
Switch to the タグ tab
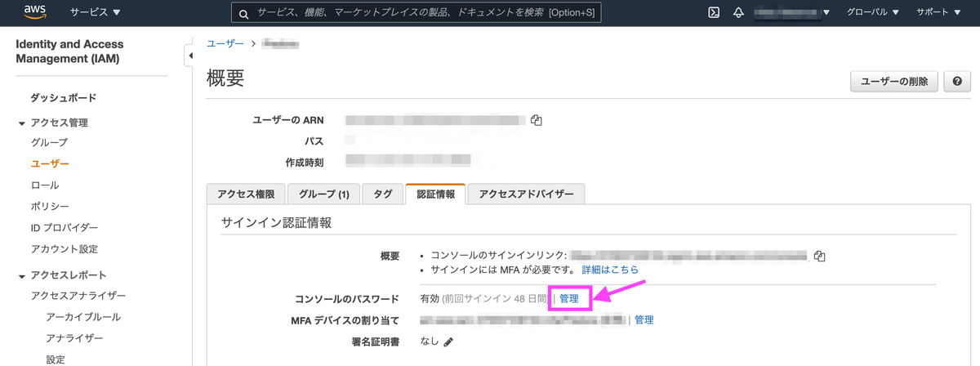[x=382, y=194]
